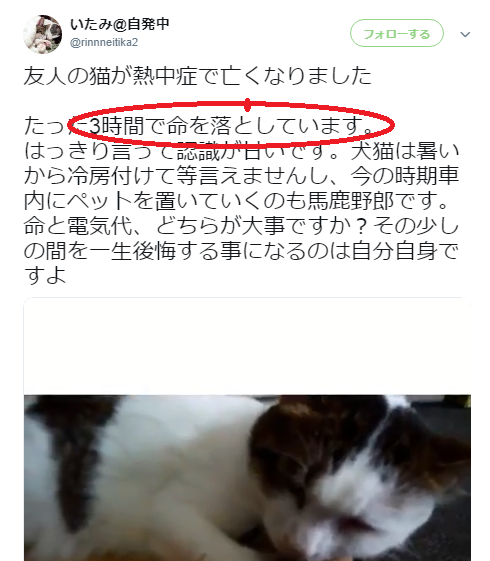490x561 pixels.
Task: Open the cat profile avatar
Action: [43, 35]
